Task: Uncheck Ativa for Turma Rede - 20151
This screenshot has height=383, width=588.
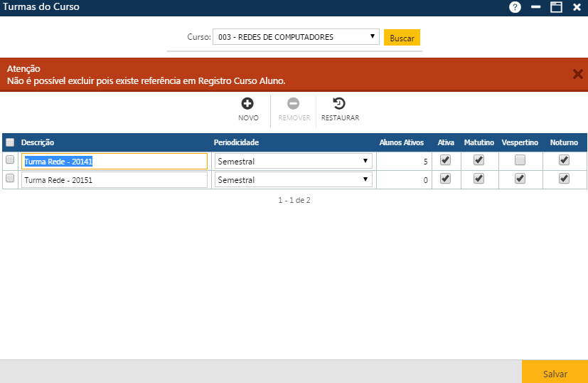Action: [x=445, y=179]
